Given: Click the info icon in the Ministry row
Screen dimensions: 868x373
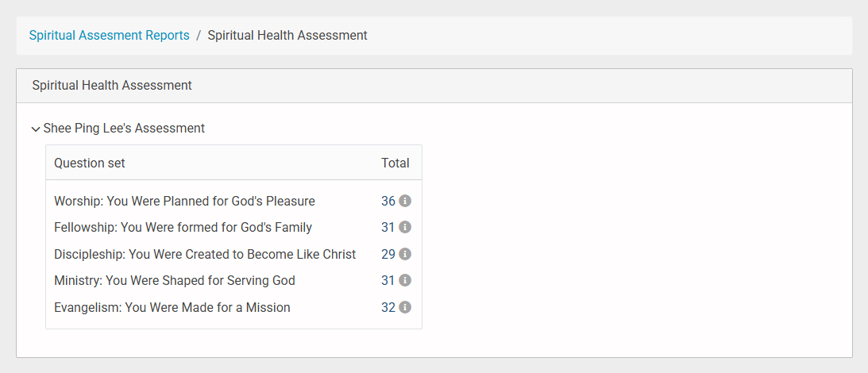Looking at the screenshot, I should click(405, 280).
